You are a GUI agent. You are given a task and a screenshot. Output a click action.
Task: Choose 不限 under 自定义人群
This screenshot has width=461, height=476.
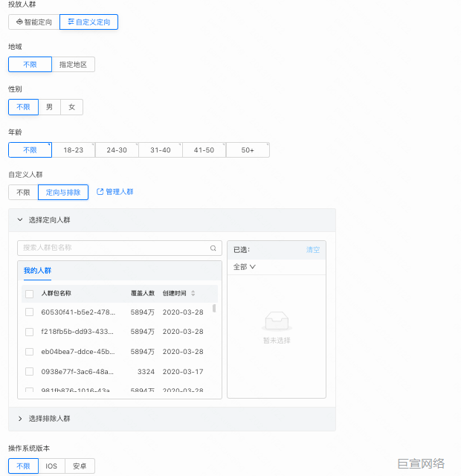coord(23,192)
